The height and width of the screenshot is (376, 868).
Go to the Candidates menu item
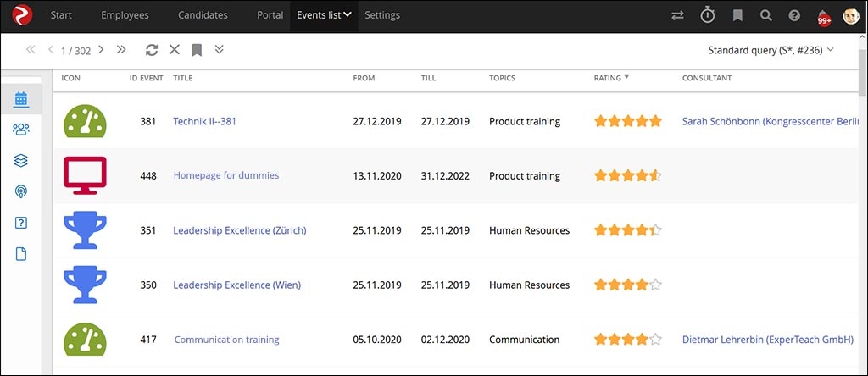[203, 15]
